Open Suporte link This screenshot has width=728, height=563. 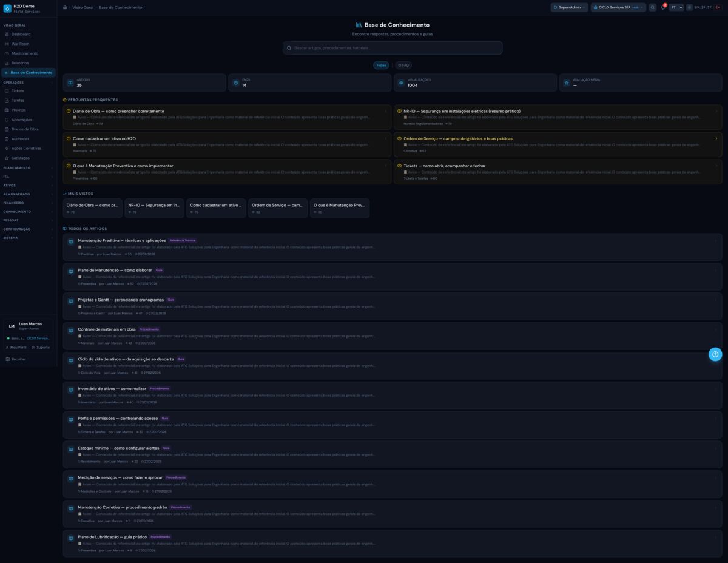tap(41, 348)
